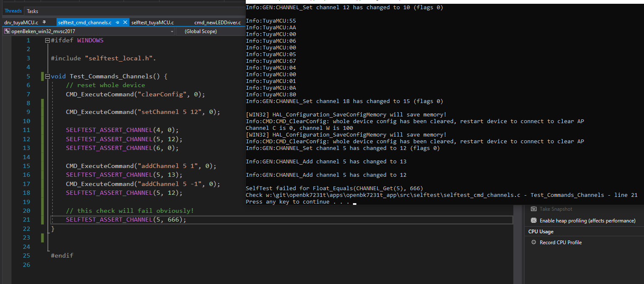This screenshot has width=644, height=284.
Task: Click the project icon beside the scope selector
Action: (x=7, y=31)
